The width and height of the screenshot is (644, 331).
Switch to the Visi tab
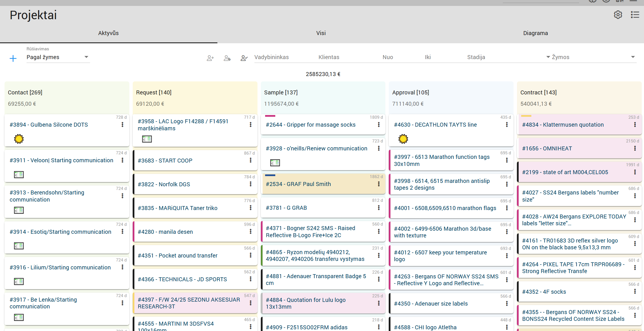(x=321, y=33)
